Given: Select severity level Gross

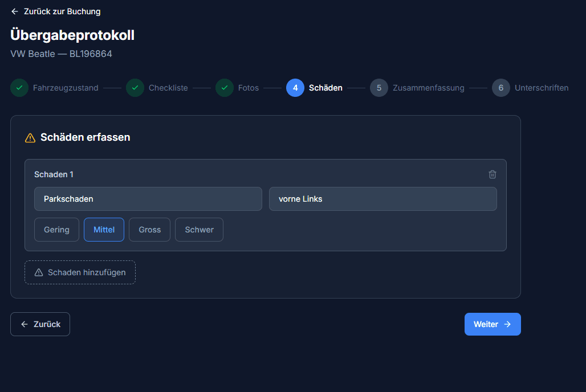Looking at the screenshot, I should (149, 230).
